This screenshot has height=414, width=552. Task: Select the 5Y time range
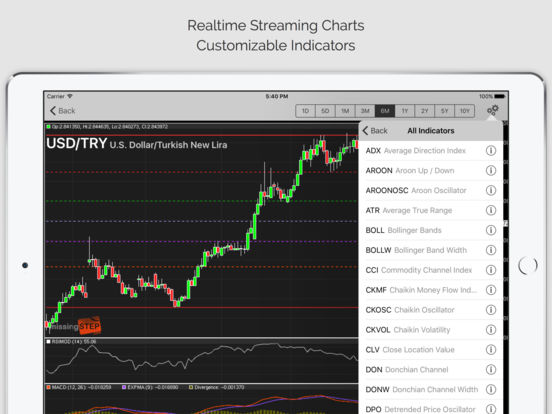[445, 111]
